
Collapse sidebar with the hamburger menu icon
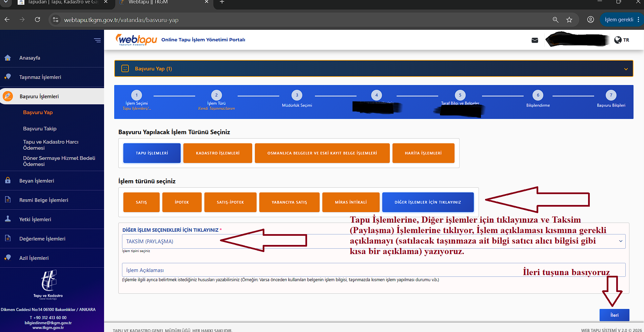pyautogui.click(x=97, y=40)
